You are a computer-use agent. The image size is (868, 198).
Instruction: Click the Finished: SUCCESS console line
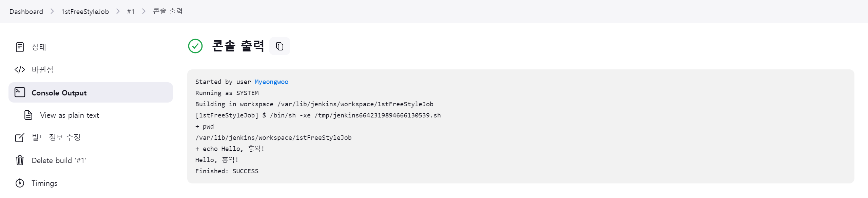coord(227,171)
